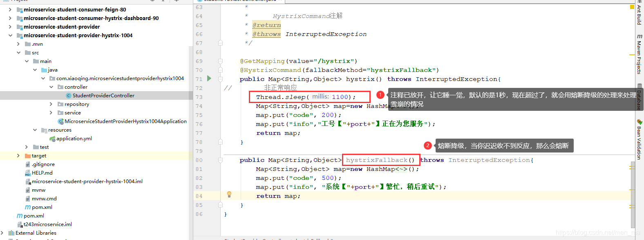Expand the .mvn folder
The image size is (644, 240).
click(x=18, y=44)
